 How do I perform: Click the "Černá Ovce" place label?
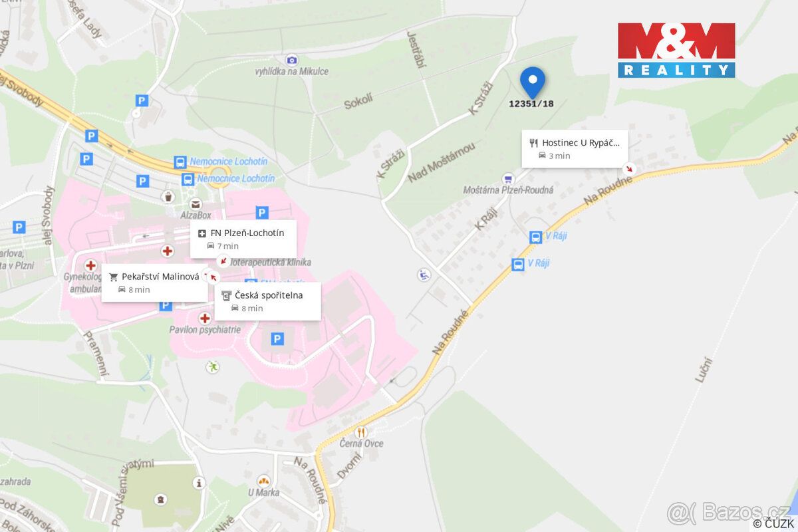pos(362,444)
